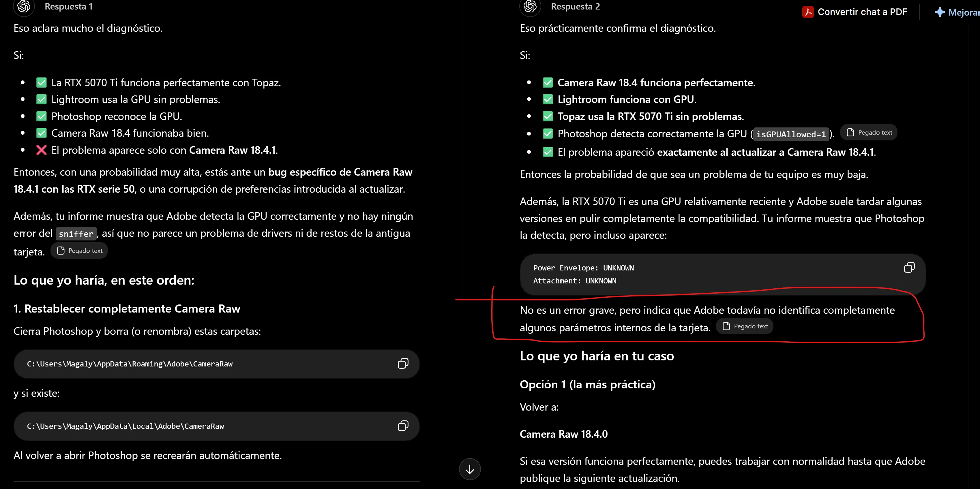Click the isGPUAllowed=1 inline code
The height and width of the screenshot is (489, 980).
(x=791, y=134)
